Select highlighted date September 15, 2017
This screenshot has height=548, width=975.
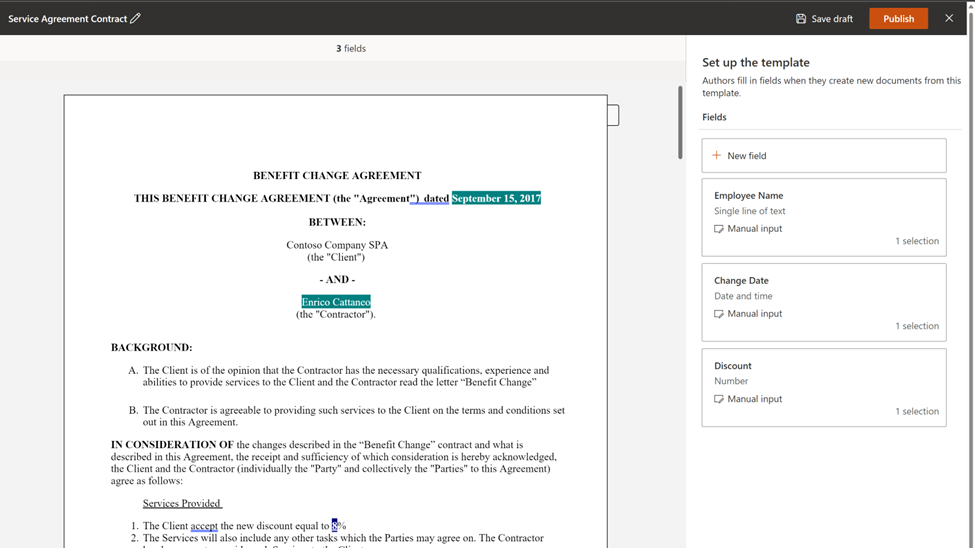coord(496,198)
